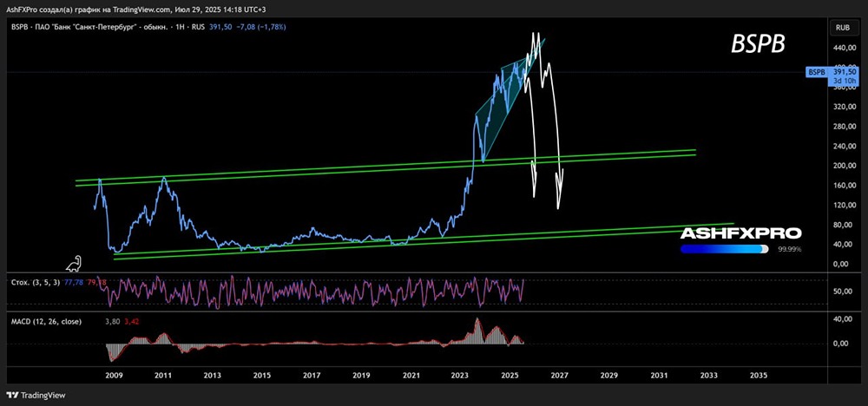Click the 2027 label on time axis

(x=560, y=376)
